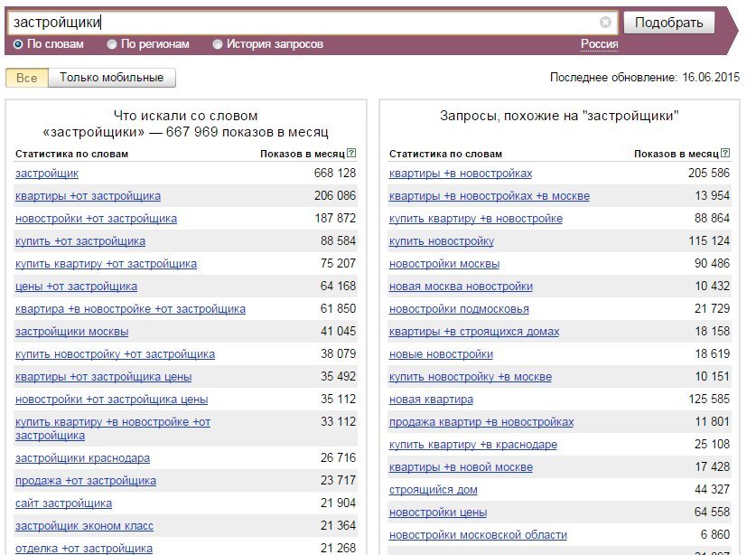756x555 pixels.
Task: Click the 'Последнее обновление: 16.06.2015' text
Action: [645, 77]
